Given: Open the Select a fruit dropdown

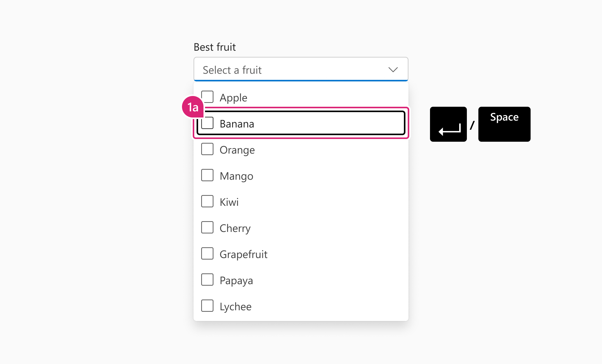Looking at the screenshot, I should tap(301, 69).
